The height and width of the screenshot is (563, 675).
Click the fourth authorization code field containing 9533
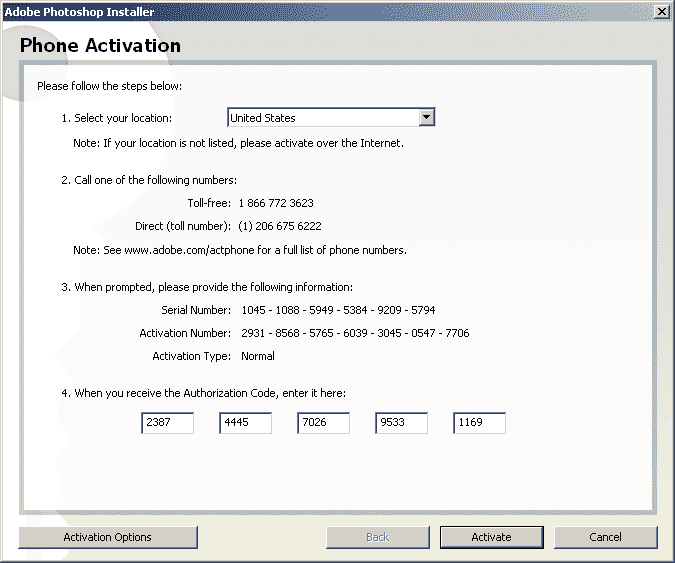[x=401, y=423]
